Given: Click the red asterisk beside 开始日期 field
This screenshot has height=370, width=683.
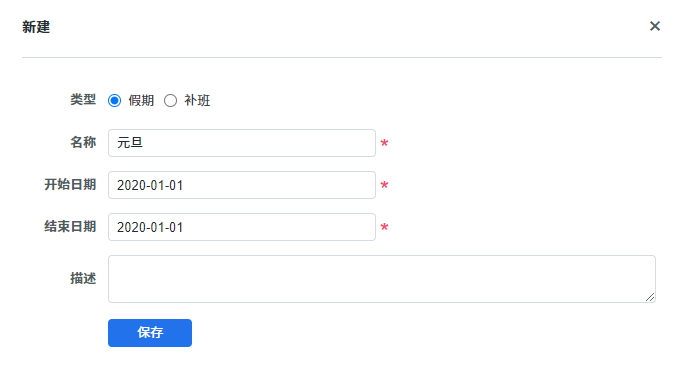Looking at the screenshot, I should [x=384, y=185].
